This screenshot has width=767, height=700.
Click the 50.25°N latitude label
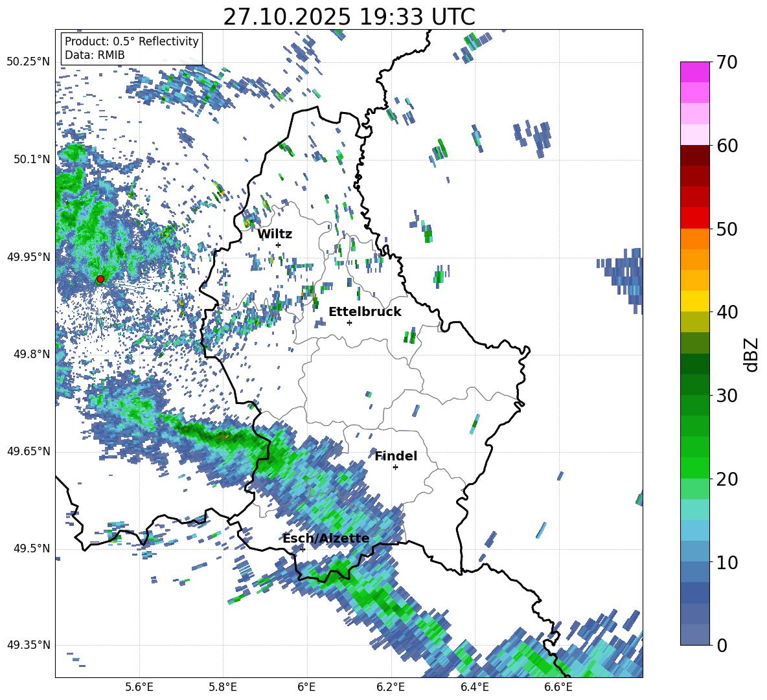pyautogui.click(x=29, y=62)
